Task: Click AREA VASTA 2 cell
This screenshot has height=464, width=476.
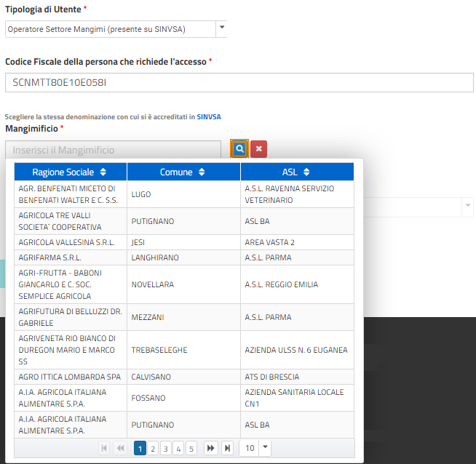Action: pyautogui.click(x=297, y=242)
